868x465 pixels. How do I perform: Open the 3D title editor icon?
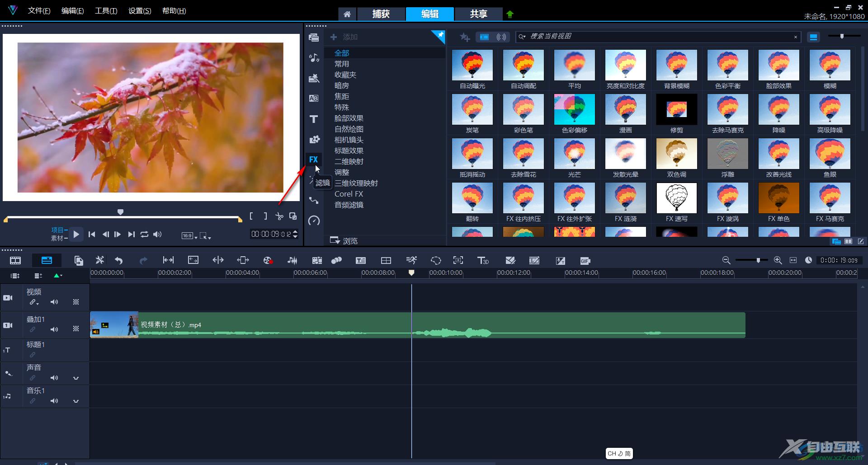483,260
